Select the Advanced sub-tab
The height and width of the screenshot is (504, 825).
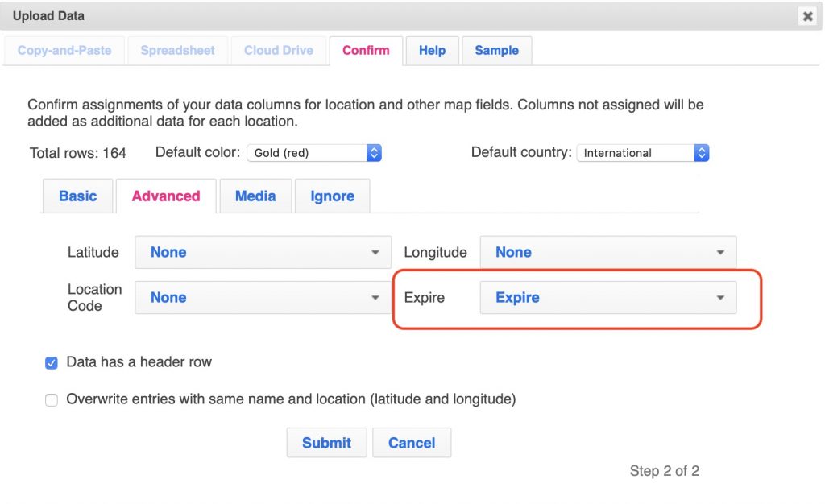coord(166,196)
